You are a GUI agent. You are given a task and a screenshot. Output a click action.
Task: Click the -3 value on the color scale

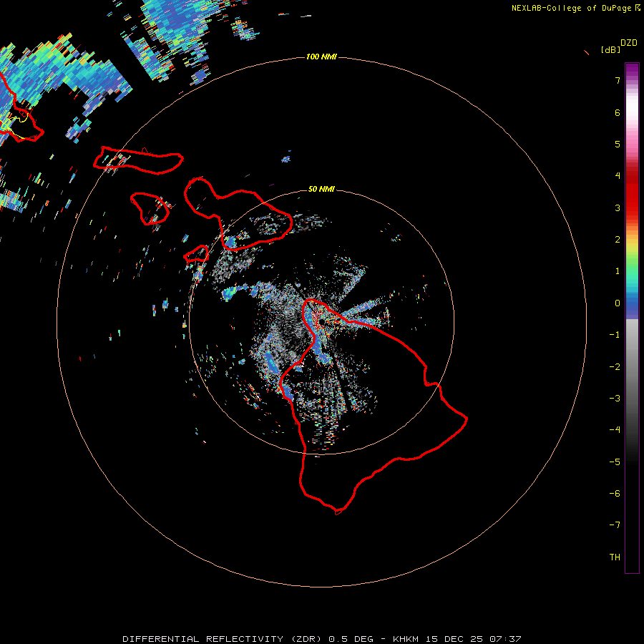[x=615, y=398]
